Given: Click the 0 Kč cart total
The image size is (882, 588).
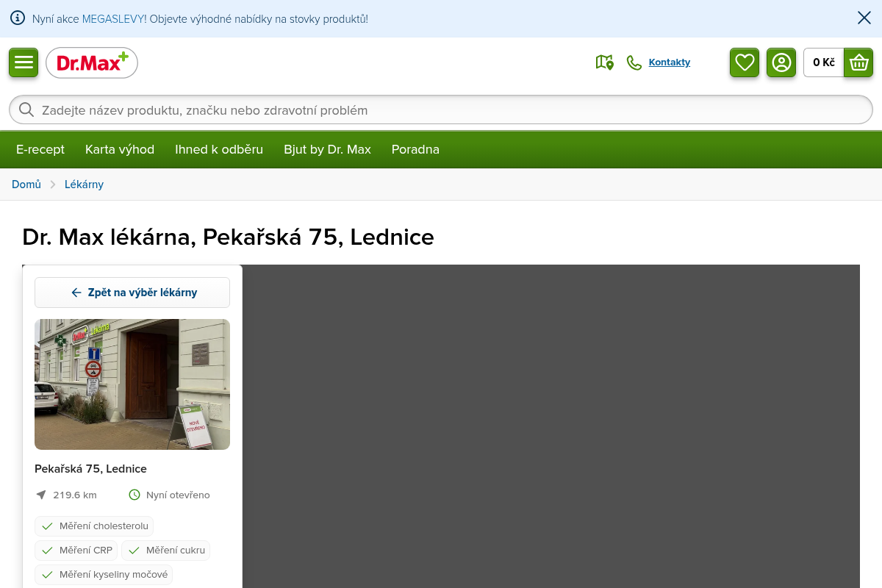Looking at the screenshot, I should coord(824,62).
